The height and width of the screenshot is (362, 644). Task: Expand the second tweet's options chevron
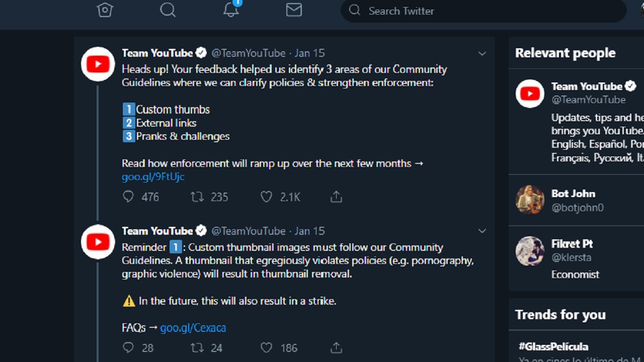click(x=482, y=231)
